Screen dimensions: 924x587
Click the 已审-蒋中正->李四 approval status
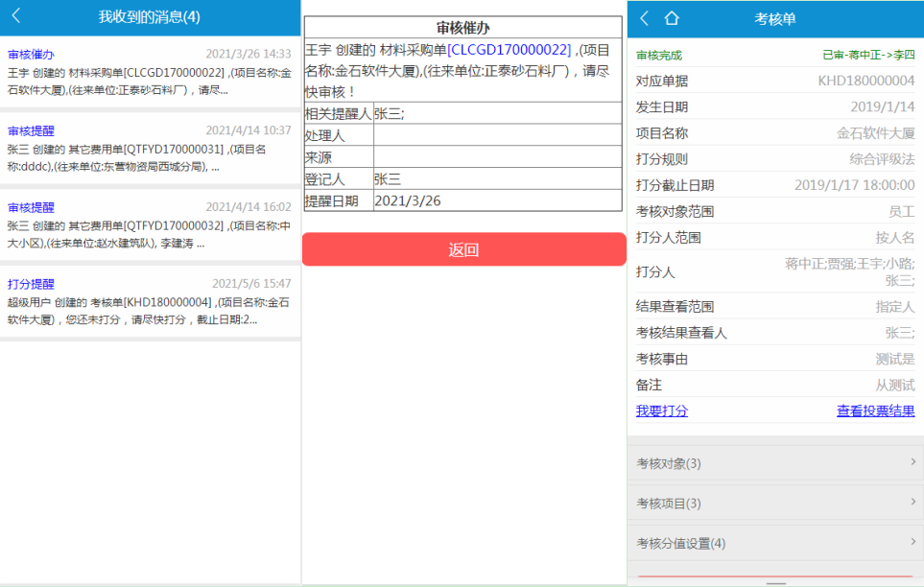pyautogui.click(x=867, y=55)
